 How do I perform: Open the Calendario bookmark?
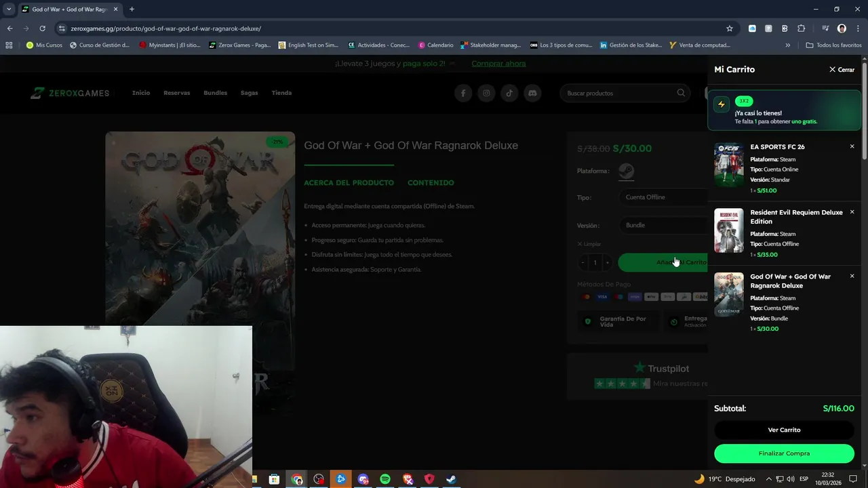(435, 45)
